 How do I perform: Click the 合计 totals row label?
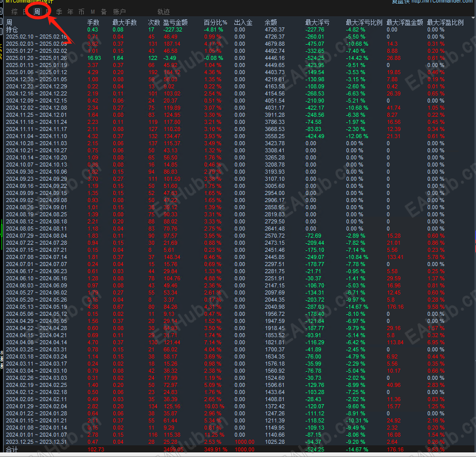click(x=12, y=449)
